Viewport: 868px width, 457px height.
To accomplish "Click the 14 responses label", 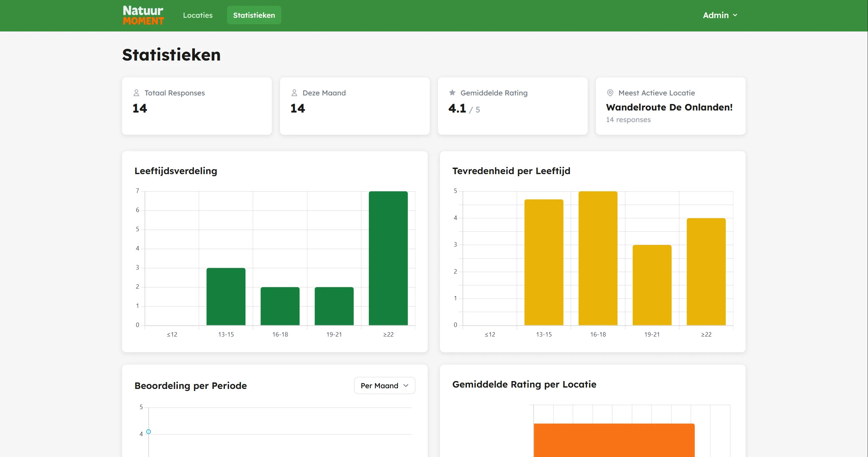I will [x=628, y=120].
